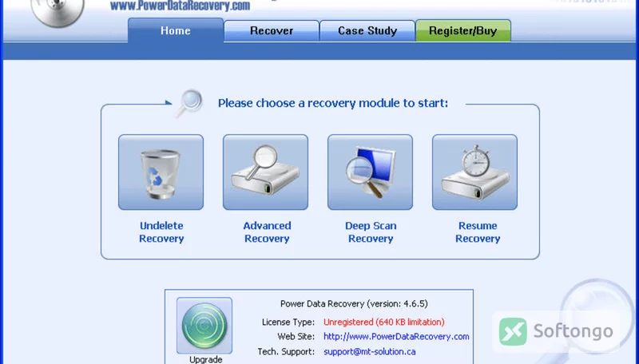Open the Case Study tab

click(x=367, y=31)
